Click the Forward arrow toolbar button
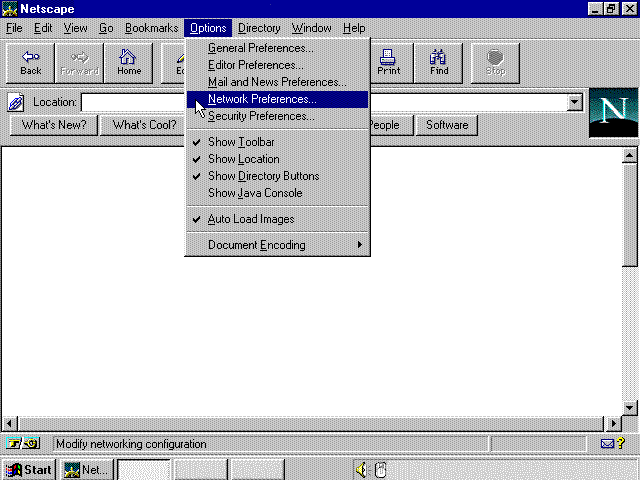The height and width of the screenshot is (480, 640). click(79, 63)
